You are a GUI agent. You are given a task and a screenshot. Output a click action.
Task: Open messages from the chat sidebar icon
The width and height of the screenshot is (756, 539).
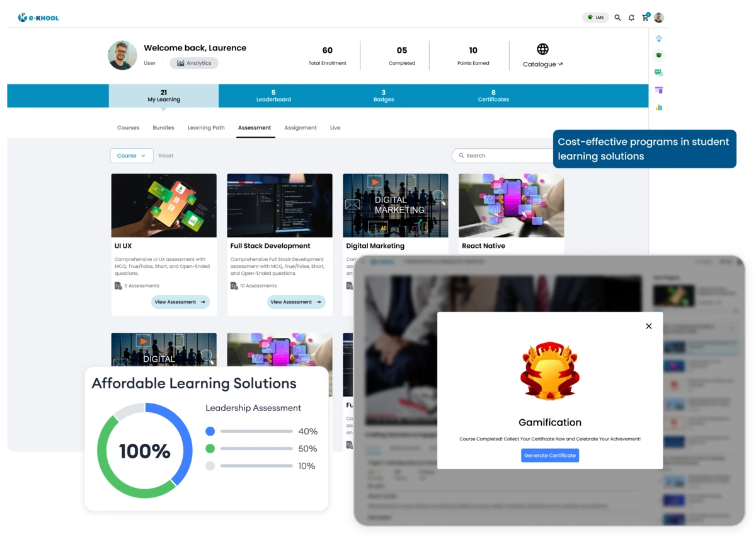(659, 72)
